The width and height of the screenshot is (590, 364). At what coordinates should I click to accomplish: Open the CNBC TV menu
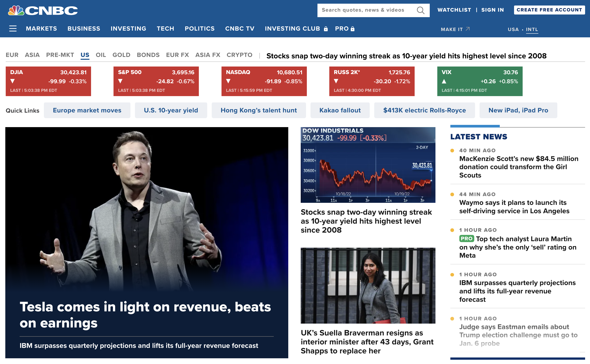point(240,29)
